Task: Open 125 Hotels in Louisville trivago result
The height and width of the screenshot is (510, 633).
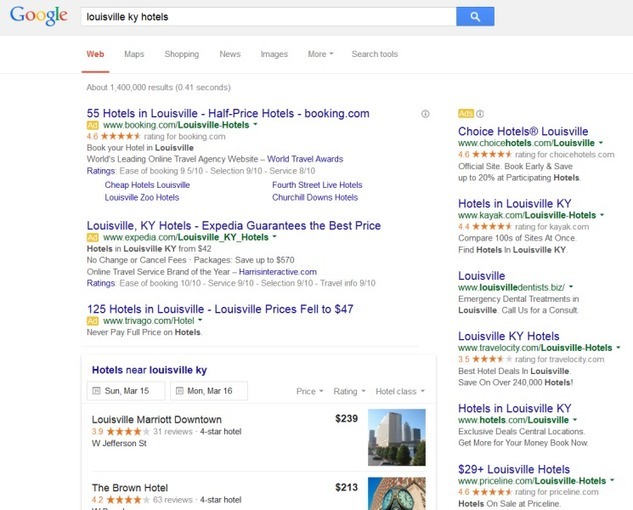Action: (x=220, y=309)
